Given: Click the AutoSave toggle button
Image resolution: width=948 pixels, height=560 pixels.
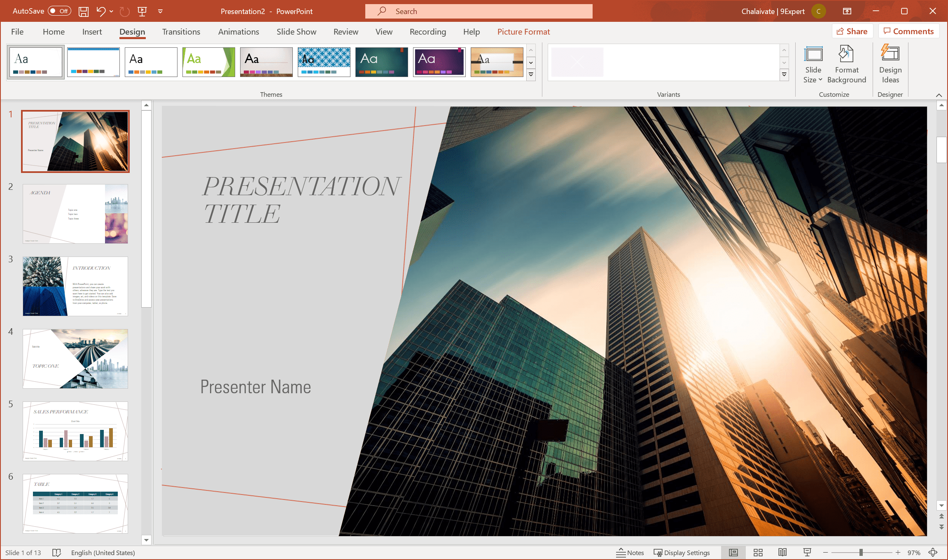Looking at the screenshot, I should [x=59, y=11].
